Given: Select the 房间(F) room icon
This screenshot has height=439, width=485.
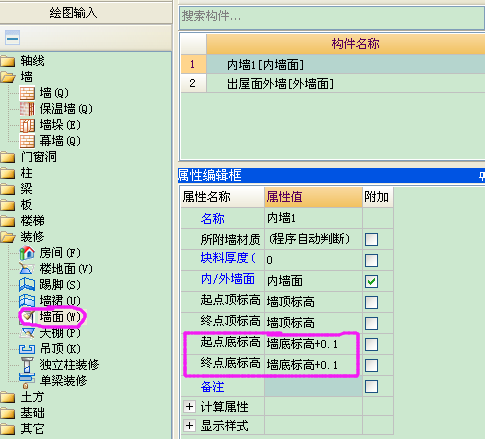Looking at the screenshot, I should [27, 253].
